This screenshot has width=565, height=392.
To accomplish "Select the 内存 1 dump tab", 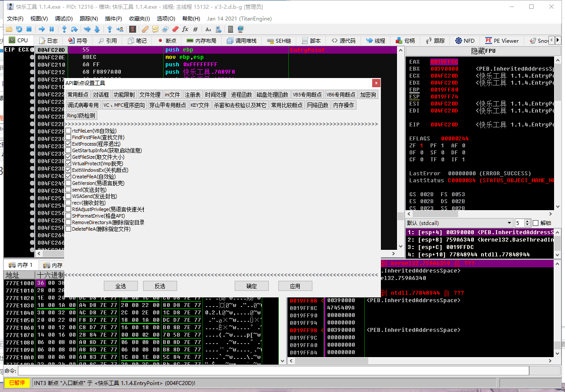I will pyautogui.click(x=21, y=265).
